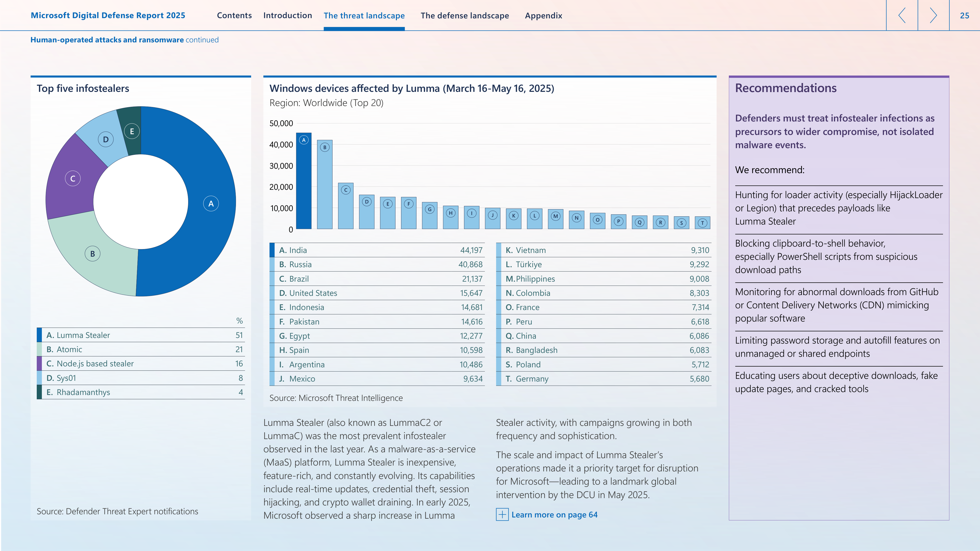Click bar chart marker R for Bangladesh

[x=661, y=222]
